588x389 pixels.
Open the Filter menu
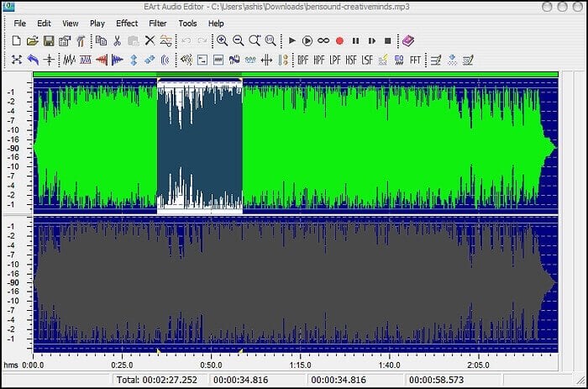(x=158, y=24)
